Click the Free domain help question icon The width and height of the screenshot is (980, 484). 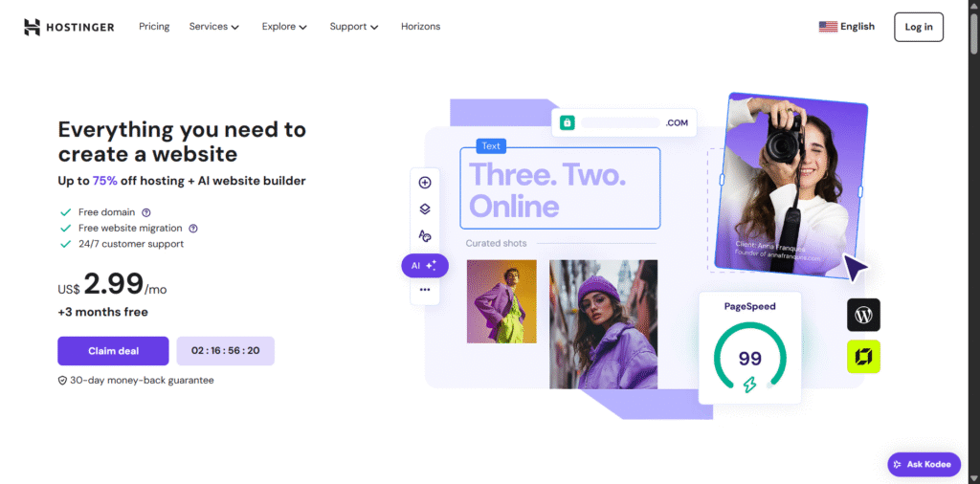point(146,212)
